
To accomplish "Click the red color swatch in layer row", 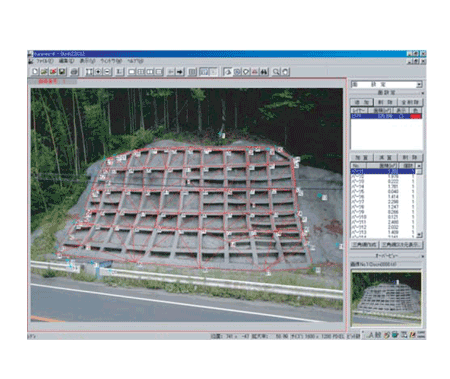I will tap(416, 116).
